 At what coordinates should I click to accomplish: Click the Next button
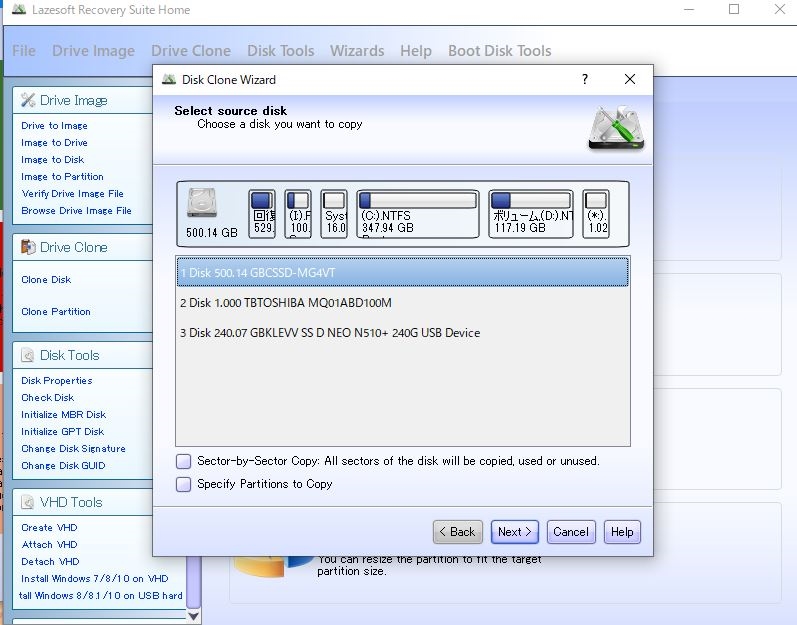[x=514, y=532]
